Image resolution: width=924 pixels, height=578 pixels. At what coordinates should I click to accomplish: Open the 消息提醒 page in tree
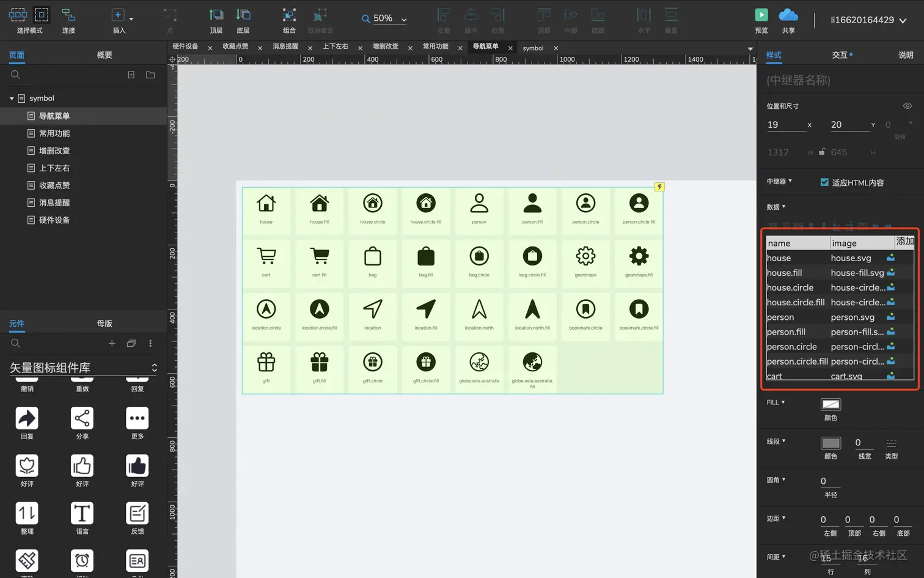coord(54,202)
